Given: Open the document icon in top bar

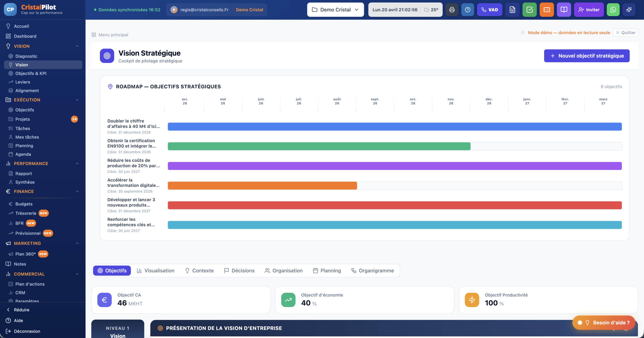Looking at the screenshot, I should (x=512, y=10).
